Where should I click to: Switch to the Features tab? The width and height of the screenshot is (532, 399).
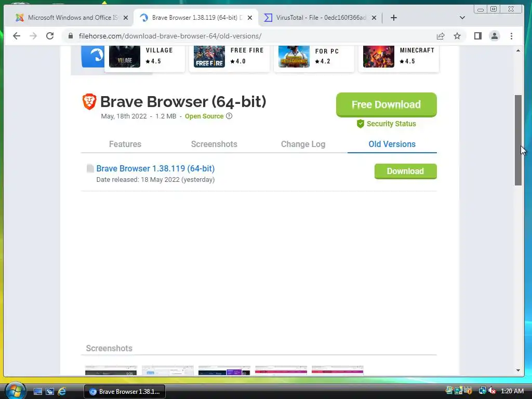coord(125,144)
